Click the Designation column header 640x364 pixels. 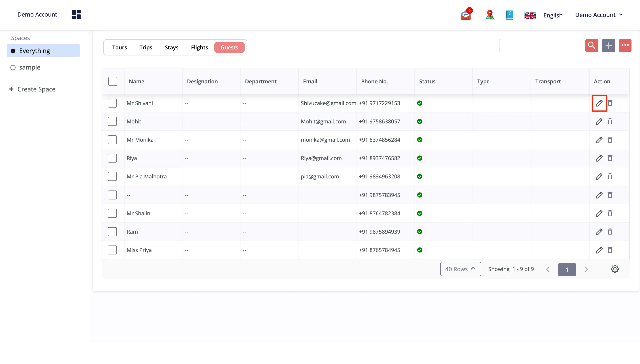(202, 82)
